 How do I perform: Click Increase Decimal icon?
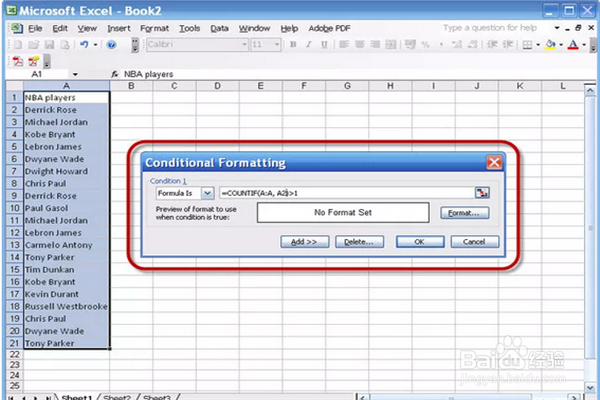click(x=457, y=45)
